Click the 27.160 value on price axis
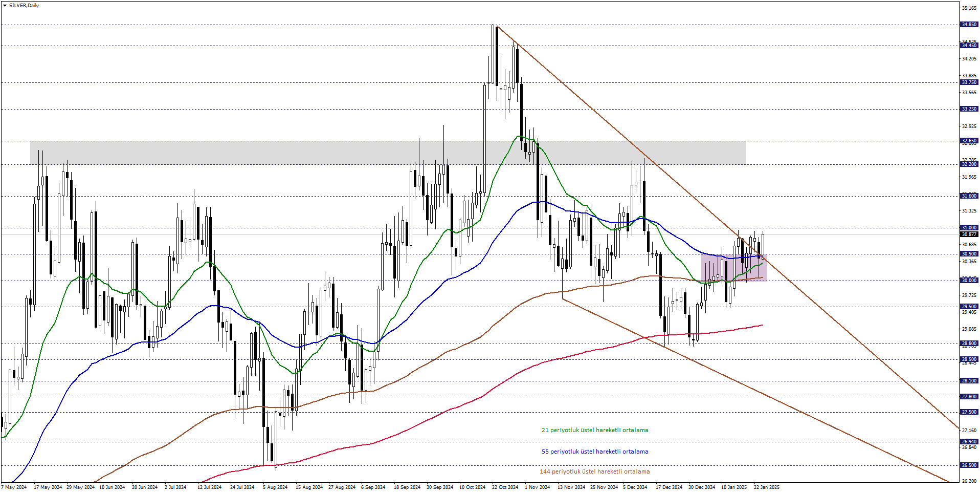Screen dimensions: 980x493 point(969,431)
